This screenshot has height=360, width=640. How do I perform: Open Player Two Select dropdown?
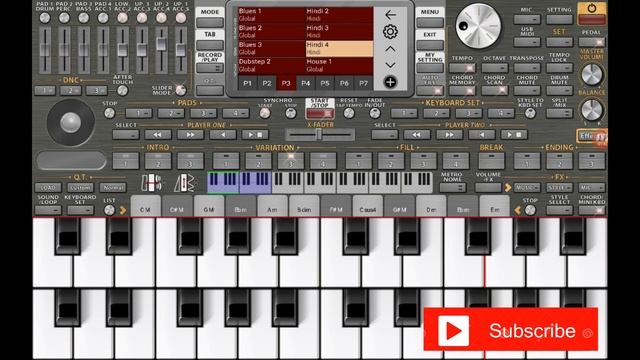(384, 134)
